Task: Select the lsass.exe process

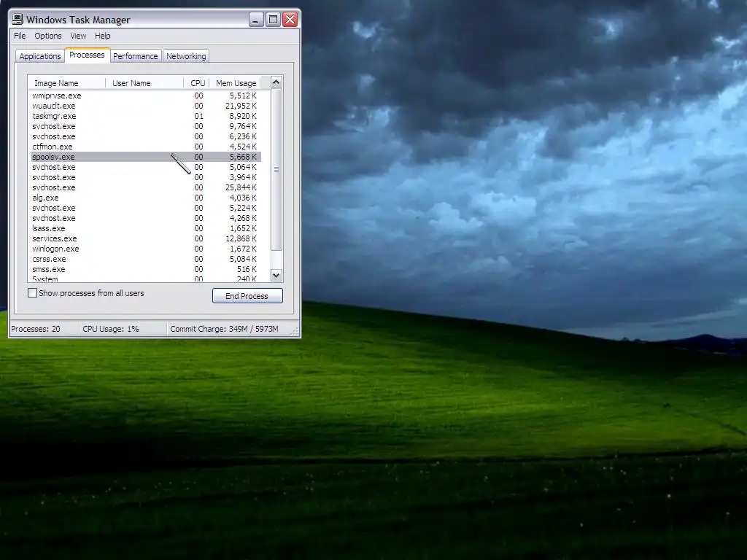Action: (x=146, y=228)
